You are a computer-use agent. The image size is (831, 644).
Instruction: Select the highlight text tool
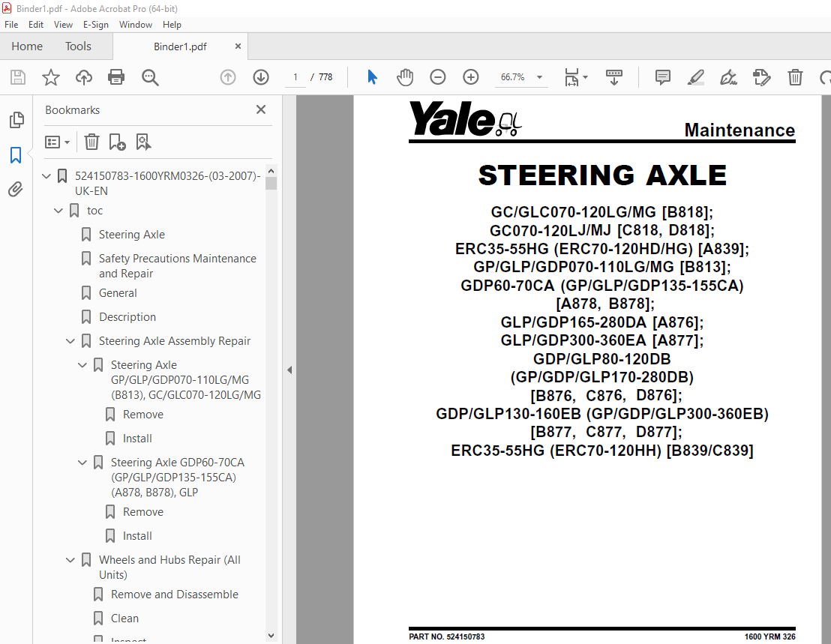pos(695,77)
